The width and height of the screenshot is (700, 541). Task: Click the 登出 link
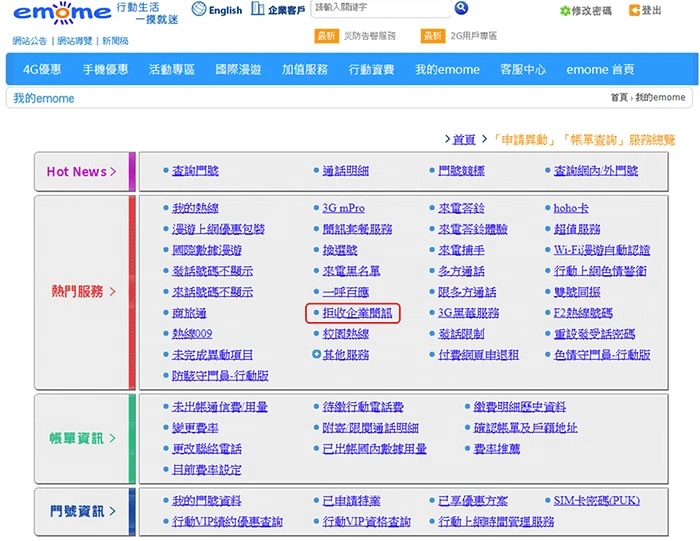[651, 10]
